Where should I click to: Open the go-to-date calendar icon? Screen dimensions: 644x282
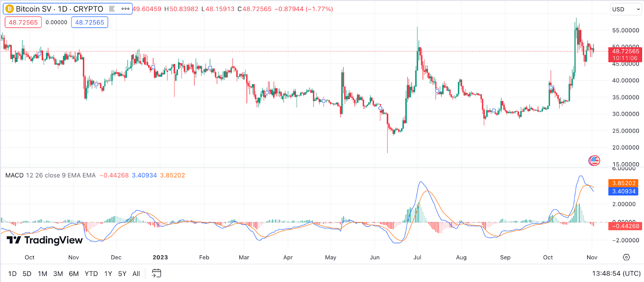tap(157, 274)
